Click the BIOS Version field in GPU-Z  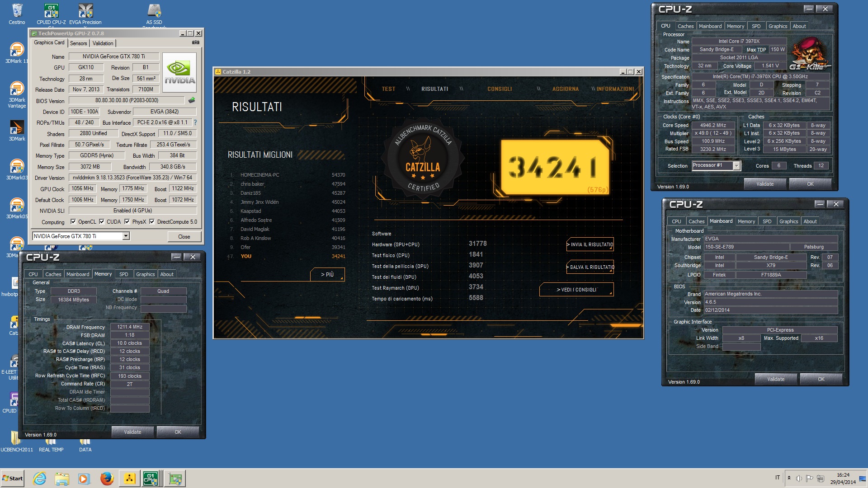127,100
